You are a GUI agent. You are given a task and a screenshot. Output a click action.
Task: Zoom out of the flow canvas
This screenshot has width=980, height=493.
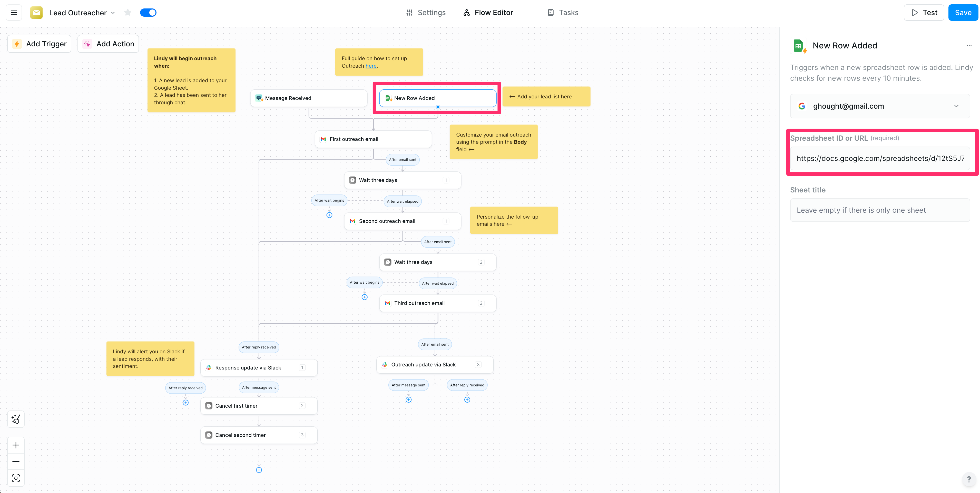pyautogui.click(x=16, y=461)
